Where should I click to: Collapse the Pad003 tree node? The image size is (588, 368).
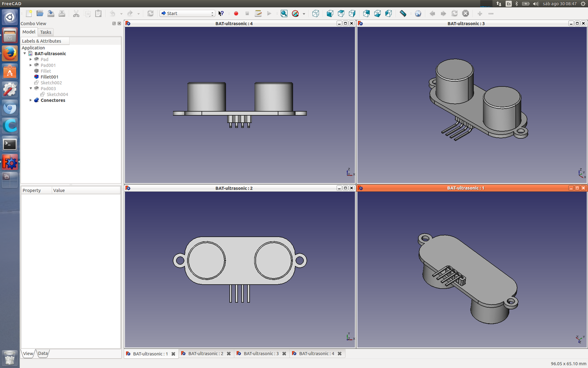click(31, 88)
